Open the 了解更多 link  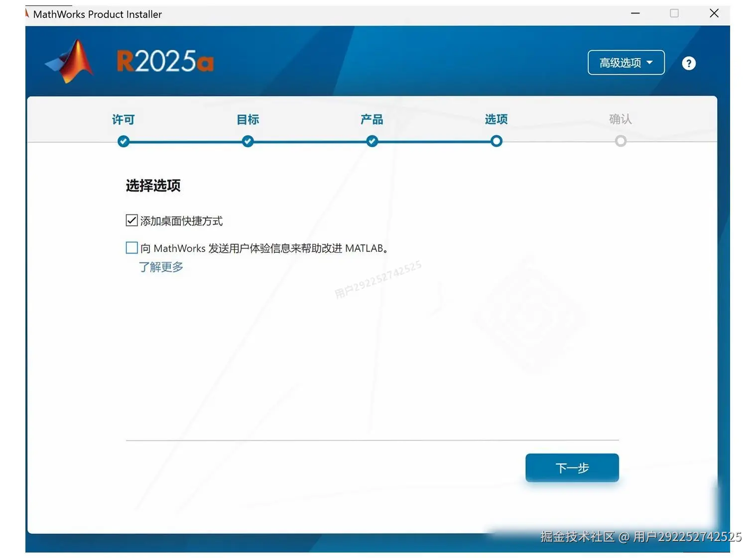pos(160,267)
